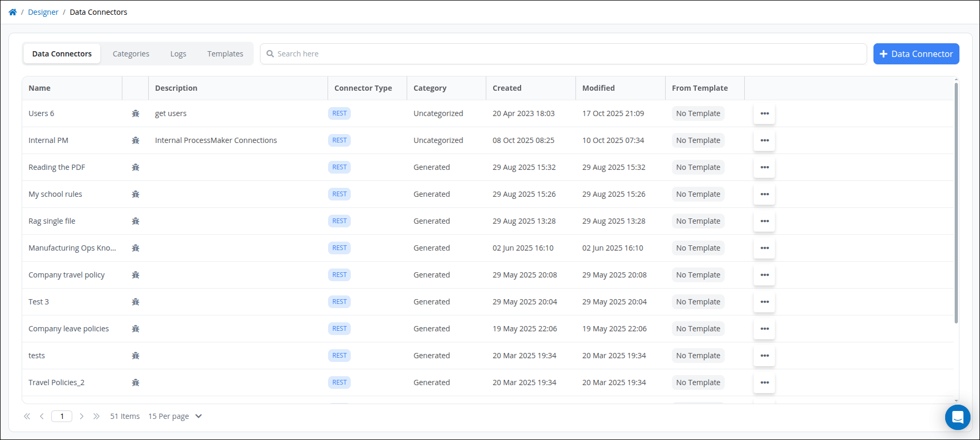
Task: Click in the Search here field
Action: click(563, 54)
